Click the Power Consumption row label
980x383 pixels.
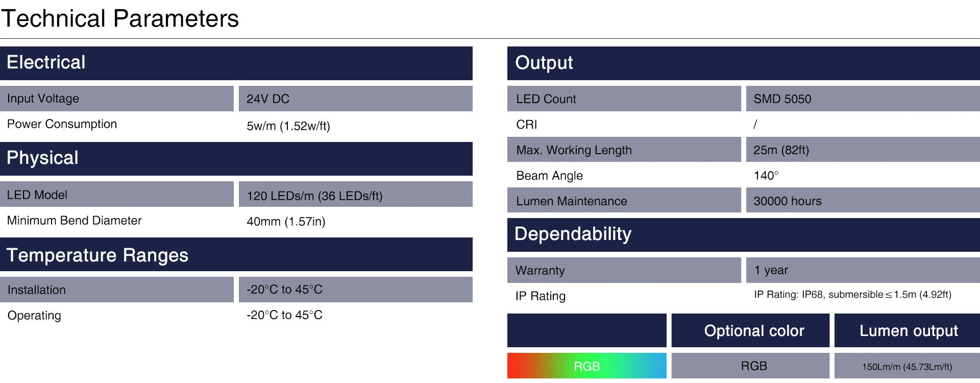62,124
